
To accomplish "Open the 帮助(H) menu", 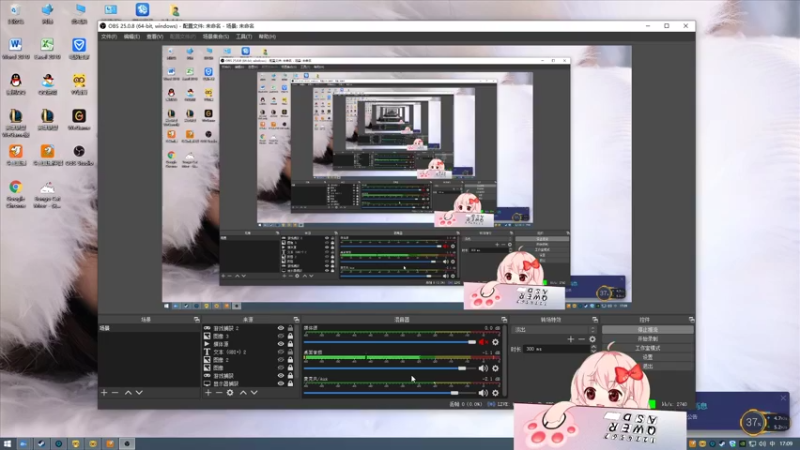I will click(267, 37).
